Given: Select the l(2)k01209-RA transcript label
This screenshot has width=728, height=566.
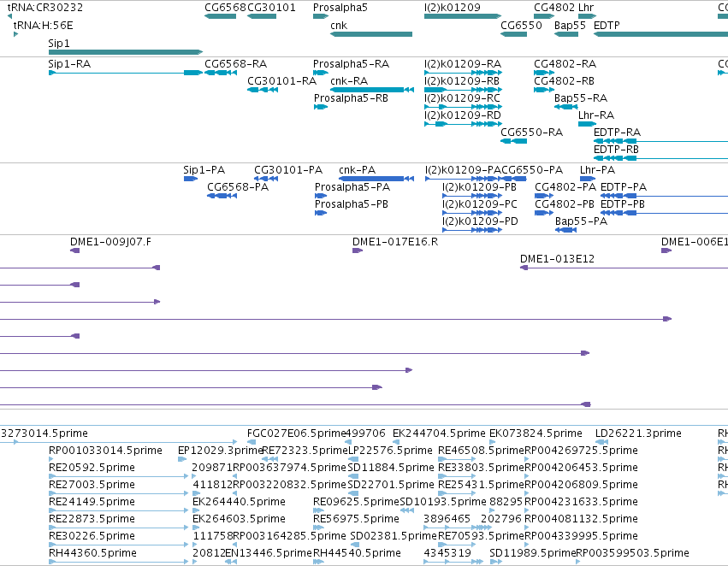Looking at the screenshot, I should pyautogui.click(x=463, y=63).
